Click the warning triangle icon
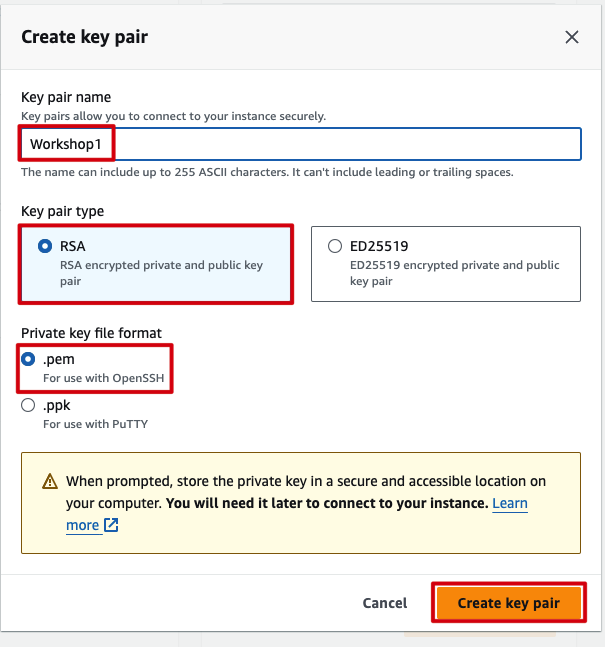 [x=50, y=481]
